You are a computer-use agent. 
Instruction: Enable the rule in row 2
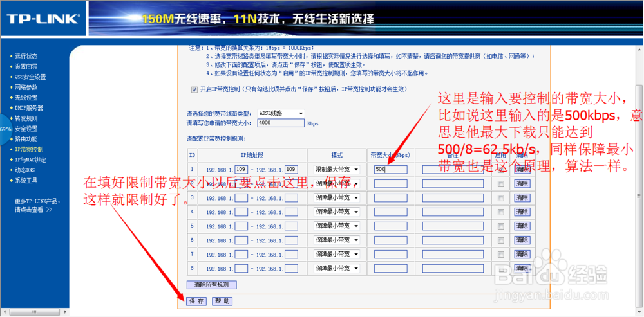pyautogui.click(x=500, y=185)
